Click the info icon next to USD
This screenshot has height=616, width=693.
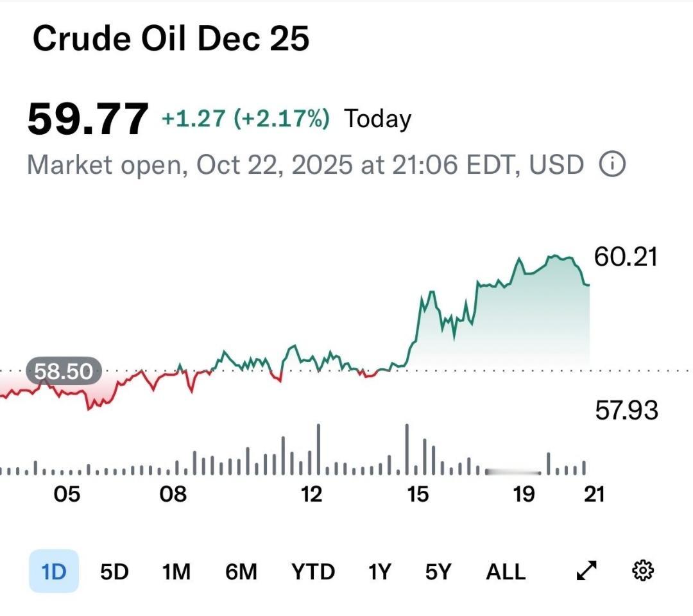click(612, 166)
